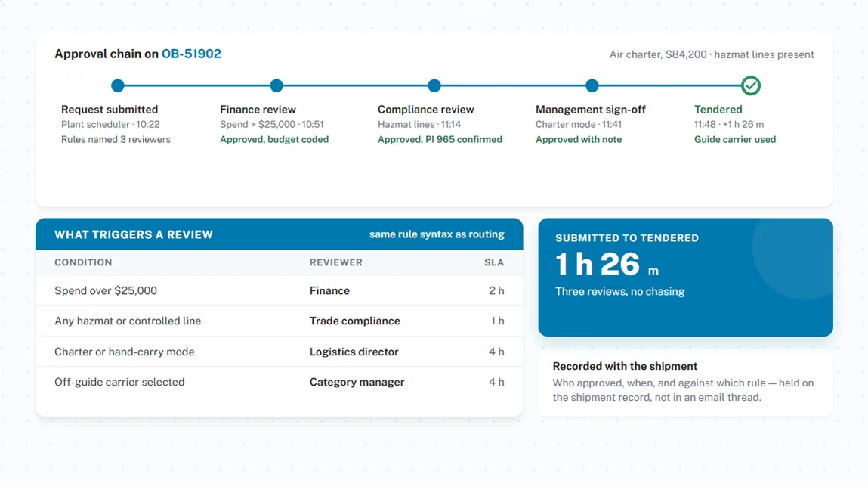868x487 pixels.
Task: Click the CONDITION column header
Action: 83,262
